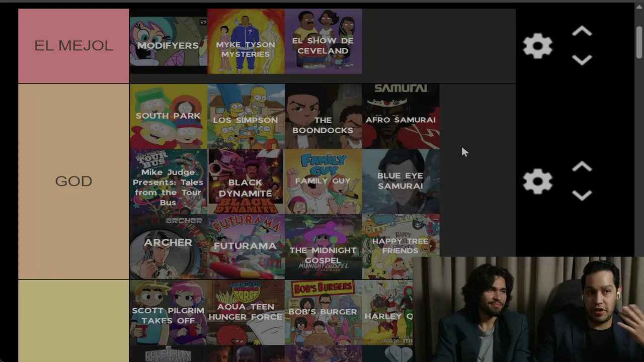Screen dimensions: 644x362
Task: Select the Aqua Teen Hunger Force thumbnail
Action: pyautogui.click(x=246, y=312)
